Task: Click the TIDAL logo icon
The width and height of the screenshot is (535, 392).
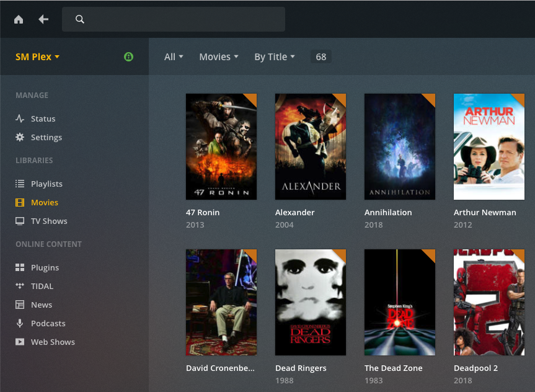Action: click(20, 286)
